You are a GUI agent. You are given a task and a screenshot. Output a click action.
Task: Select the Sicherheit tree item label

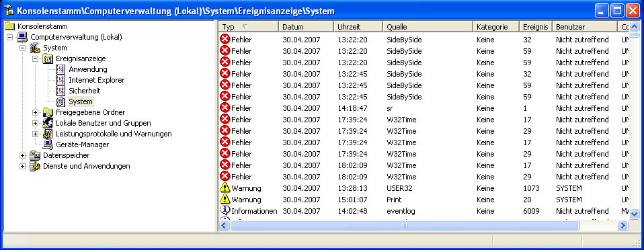coord(84,91)
